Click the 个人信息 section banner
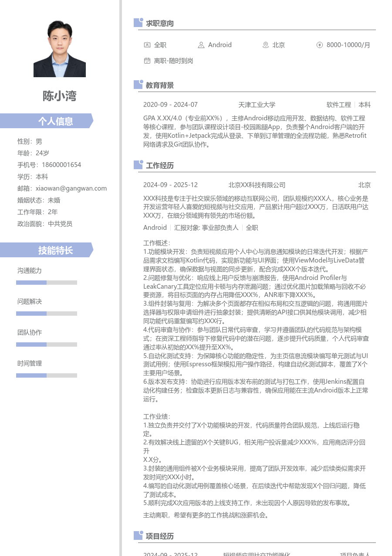This screenshot has width=392, height=556. [56, 121]
